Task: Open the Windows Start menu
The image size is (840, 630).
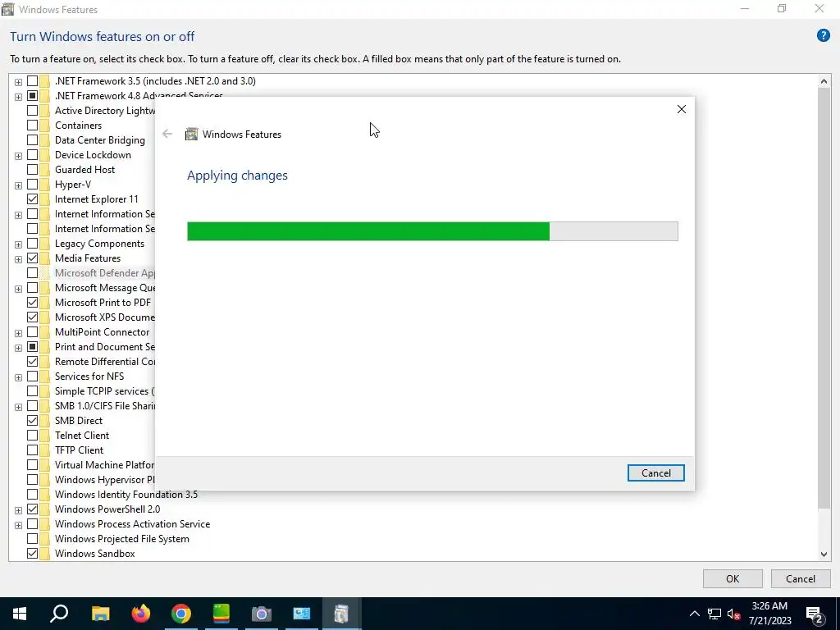Action: (20, 614)
